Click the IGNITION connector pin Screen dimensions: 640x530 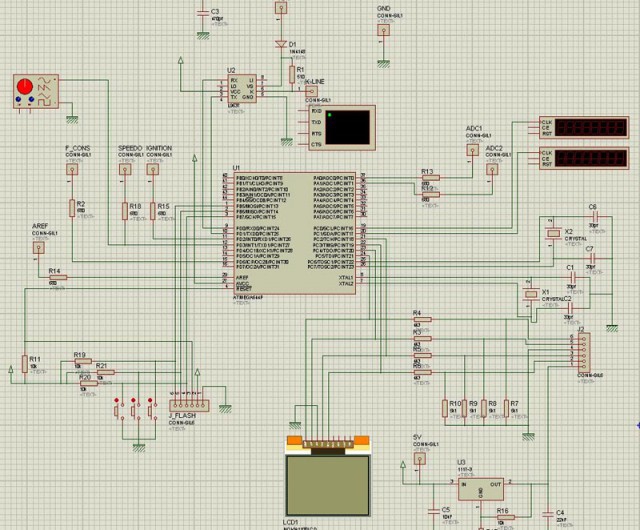(153, 169)
